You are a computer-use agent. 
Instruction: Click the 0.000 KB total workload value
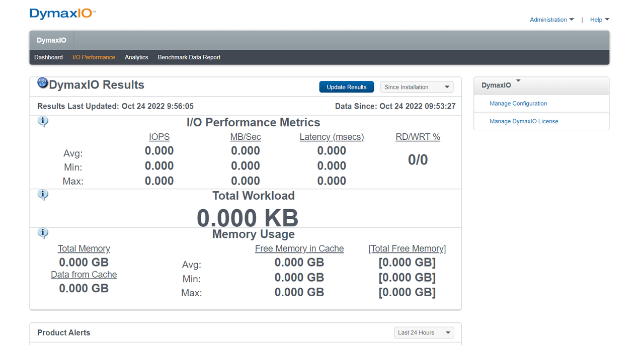coord(248,218)
